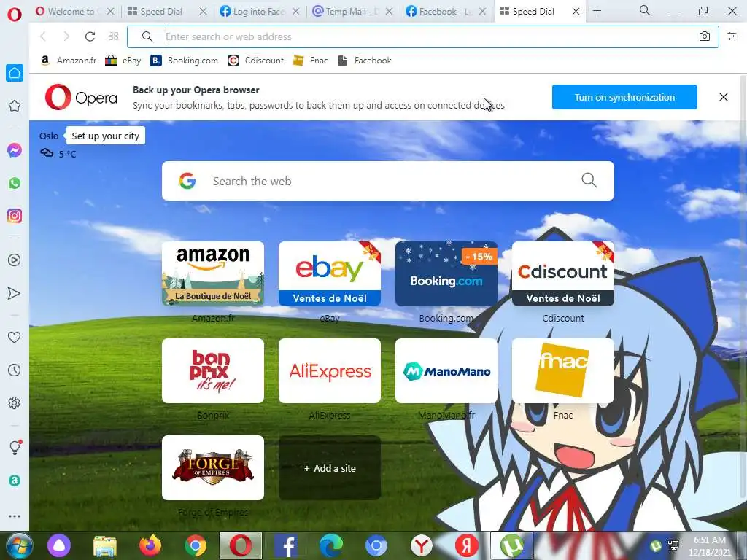
Task: Open the Bonprix speed dial tile
Action: point(213,371)
